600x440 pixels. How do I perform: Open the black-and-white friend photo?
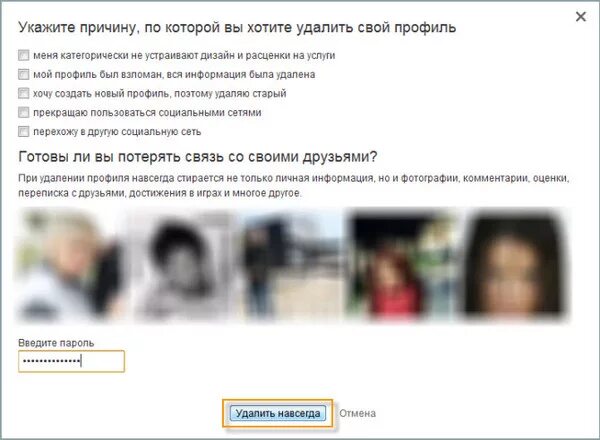[x=182, y=265]
